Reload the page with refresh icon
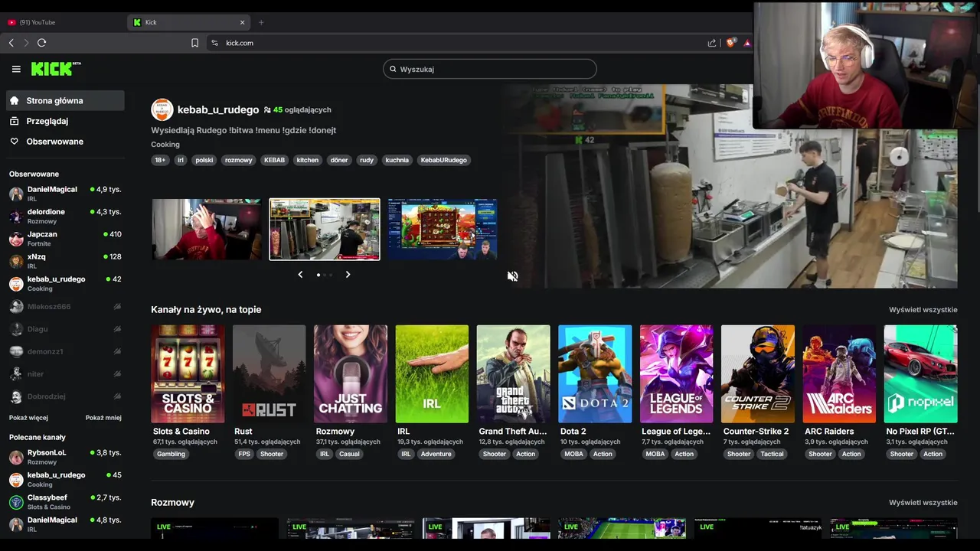980x551 pixels. [x=41, y=43]
